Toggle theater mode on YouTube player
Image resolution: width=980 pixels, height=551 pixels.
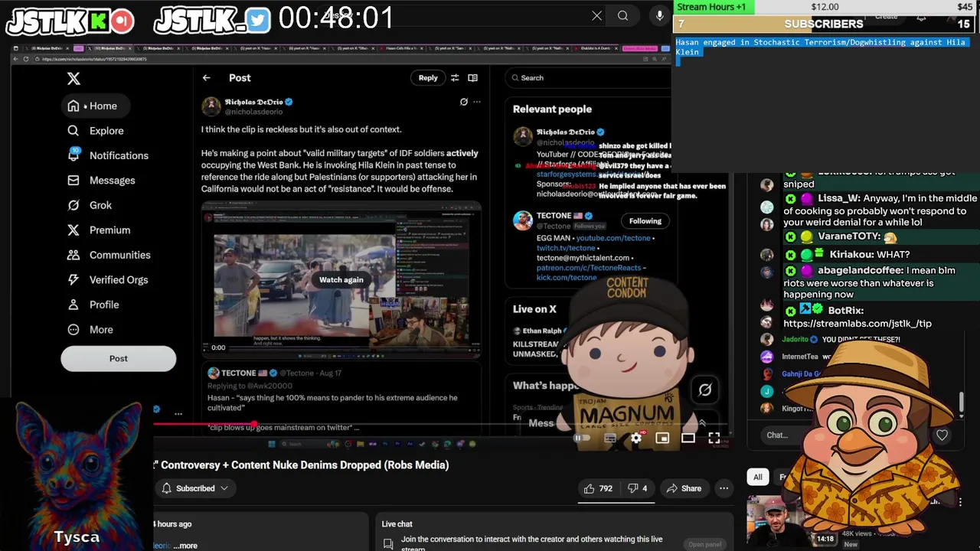(688, 439)
